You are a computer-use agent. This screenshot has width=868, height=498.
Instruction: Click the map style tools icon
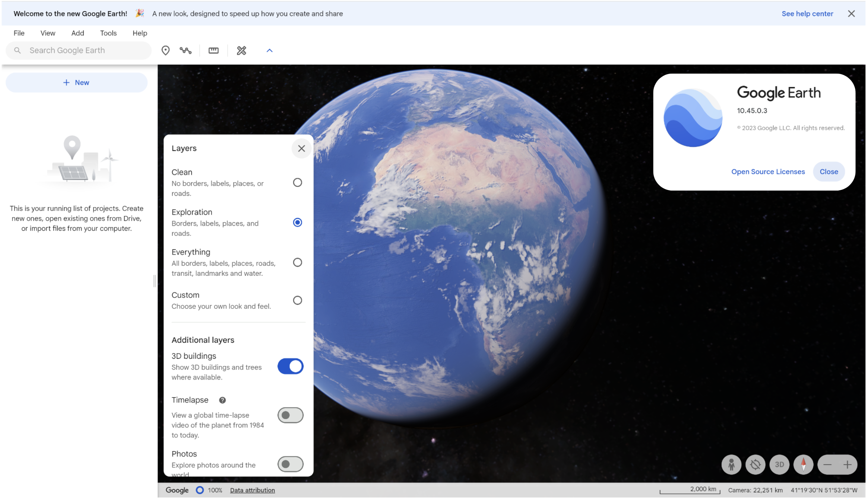pyautogui.click(x=241, y=50)
